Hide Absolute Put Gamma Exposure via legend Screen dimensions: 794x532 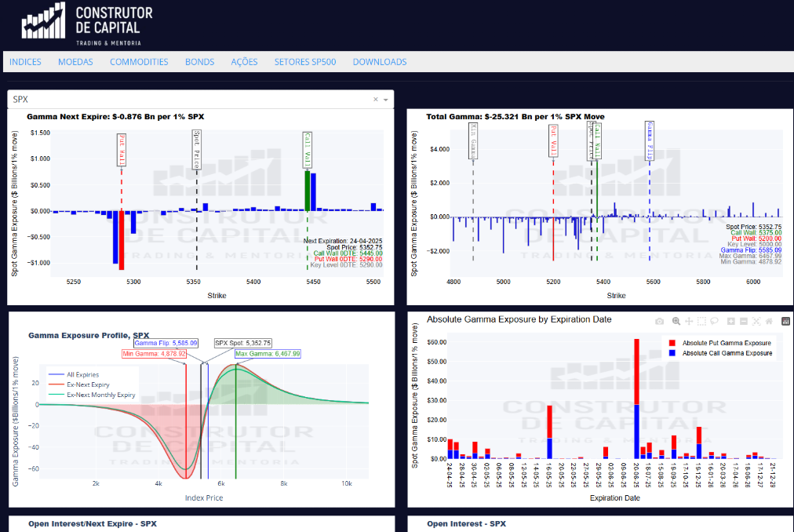click(x=728, y=342)
